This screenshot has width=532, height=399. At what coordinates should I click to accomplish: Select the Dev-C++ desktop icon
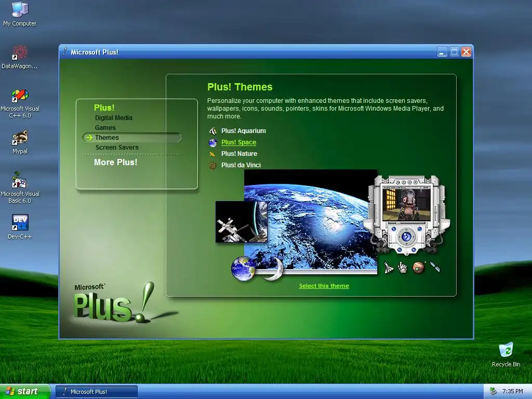coord(20,227)
